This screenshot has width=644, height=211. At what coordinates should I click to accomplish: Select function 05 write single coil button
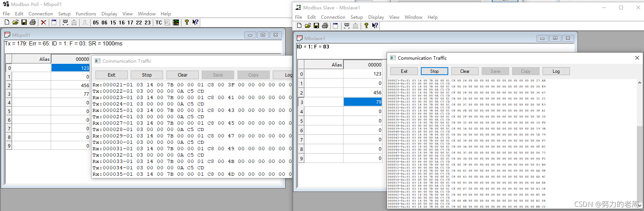point(96,23)
